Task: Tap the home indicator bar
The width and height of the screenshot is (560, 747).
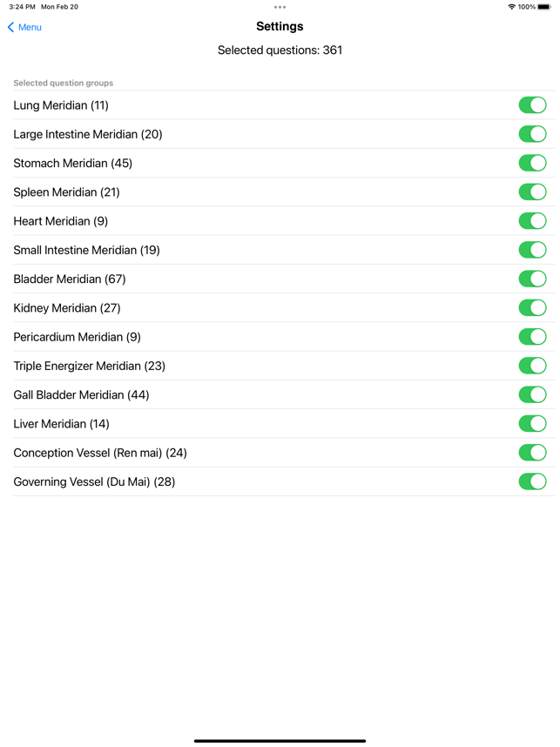Action: 280,741
